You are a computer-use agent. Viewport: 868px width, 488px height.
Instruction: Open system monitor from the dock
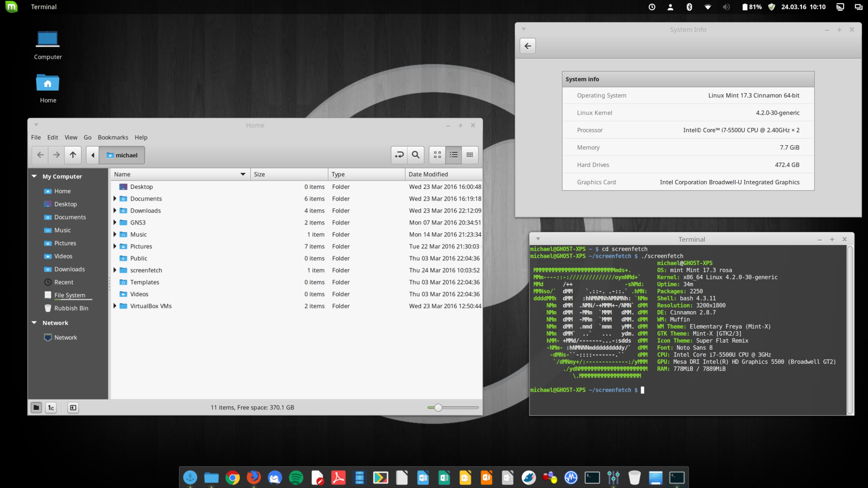pos(571,478)
